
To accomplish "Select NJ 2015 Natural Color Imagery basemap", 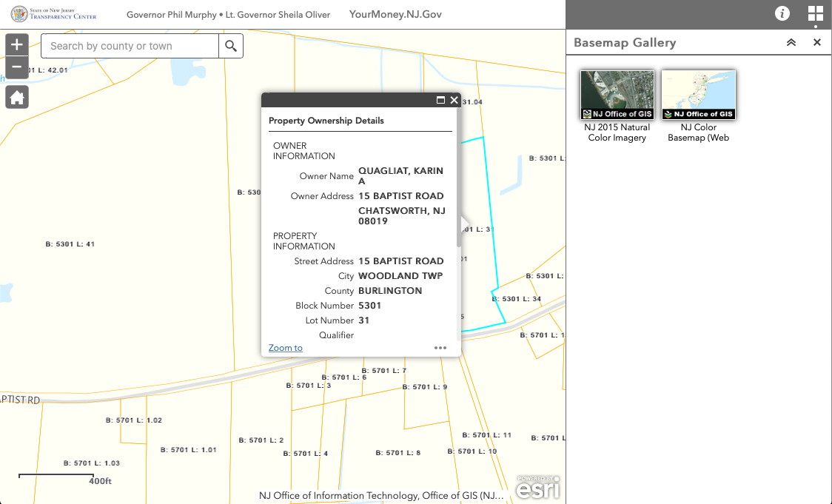I will 617,95.
